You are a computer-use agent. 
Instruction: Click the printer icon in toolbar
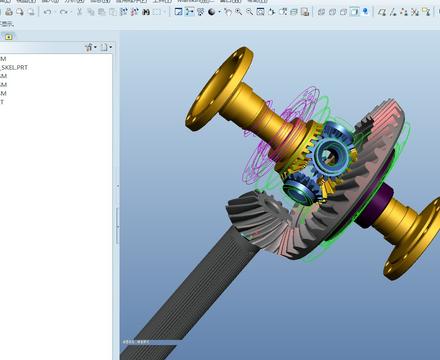coord(9,12)
